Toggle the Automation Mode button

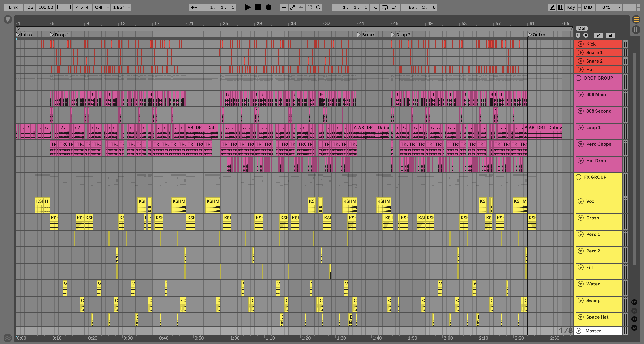599,35
